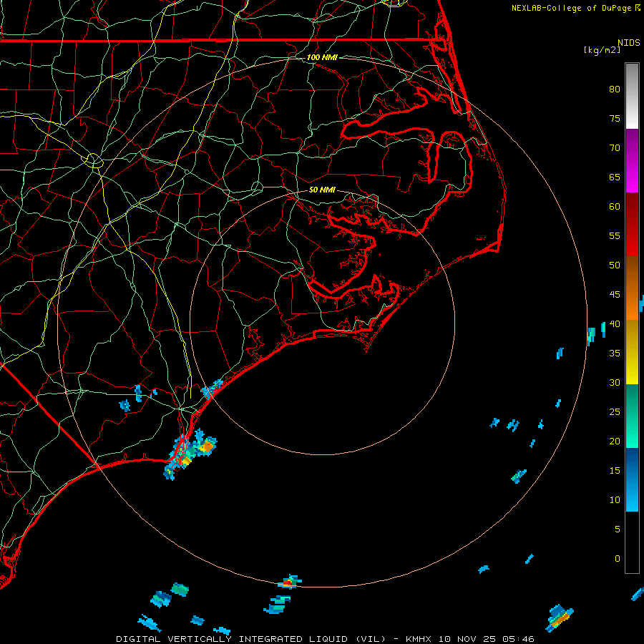The image size is (644, 644).
Task: Click the 25 scale value label
Action: pos(615,411)
